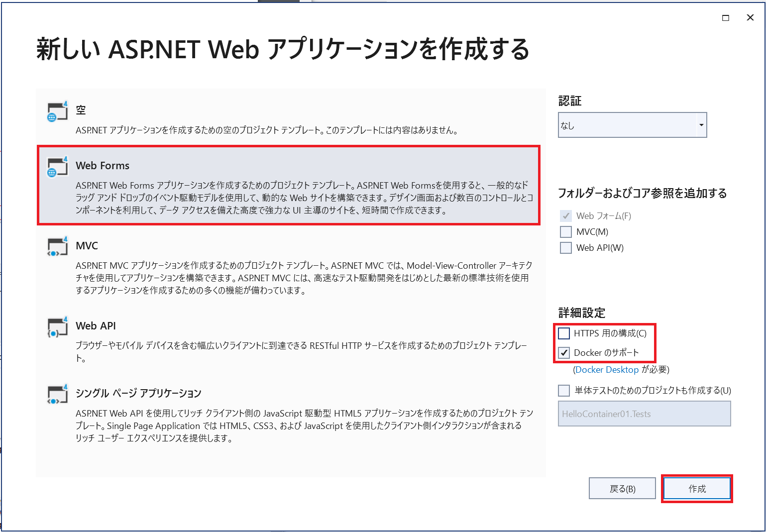Click the 作成 (Create) button
Screen dimensions: 766x532
tap(697, 489)
